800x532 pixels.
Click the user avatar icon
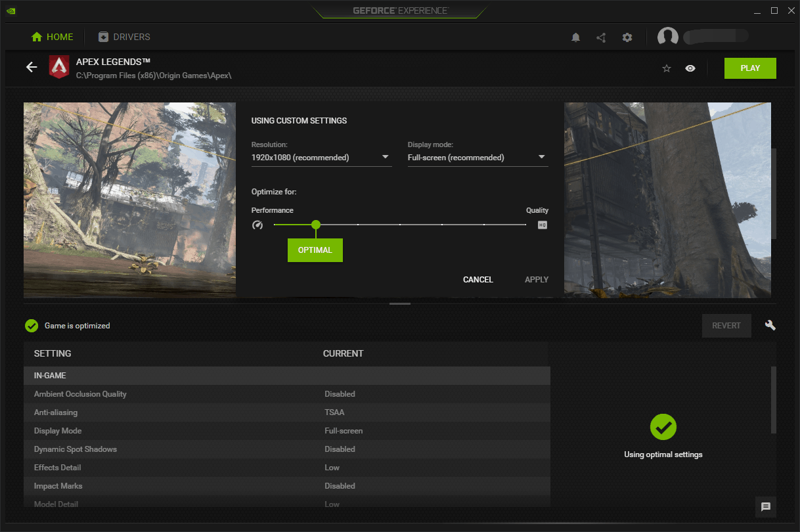pyautogui.click(x=668, y=37)
